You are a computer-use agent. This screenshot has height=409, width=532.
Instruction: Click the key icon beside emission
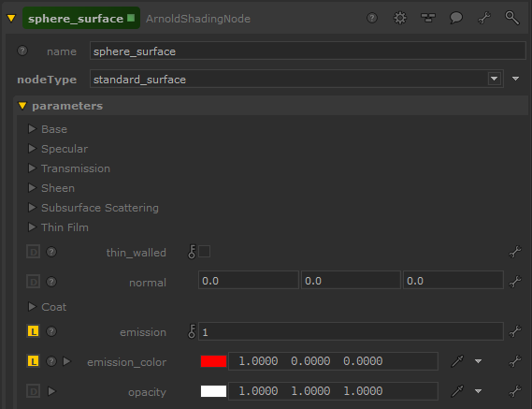pos(192,331)
